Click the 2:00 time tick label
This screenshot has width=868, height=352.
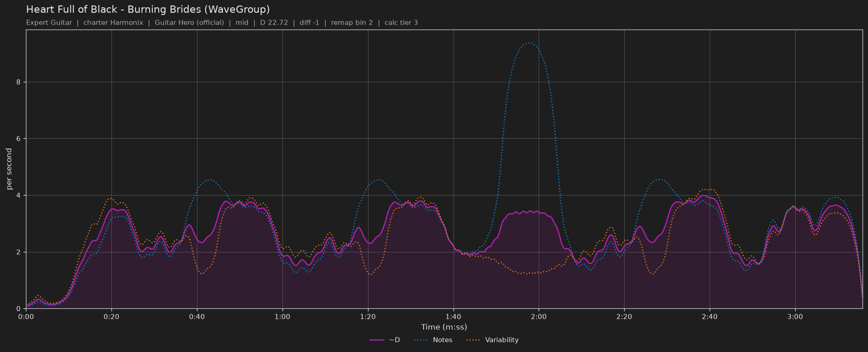click(x=539, y=317)
